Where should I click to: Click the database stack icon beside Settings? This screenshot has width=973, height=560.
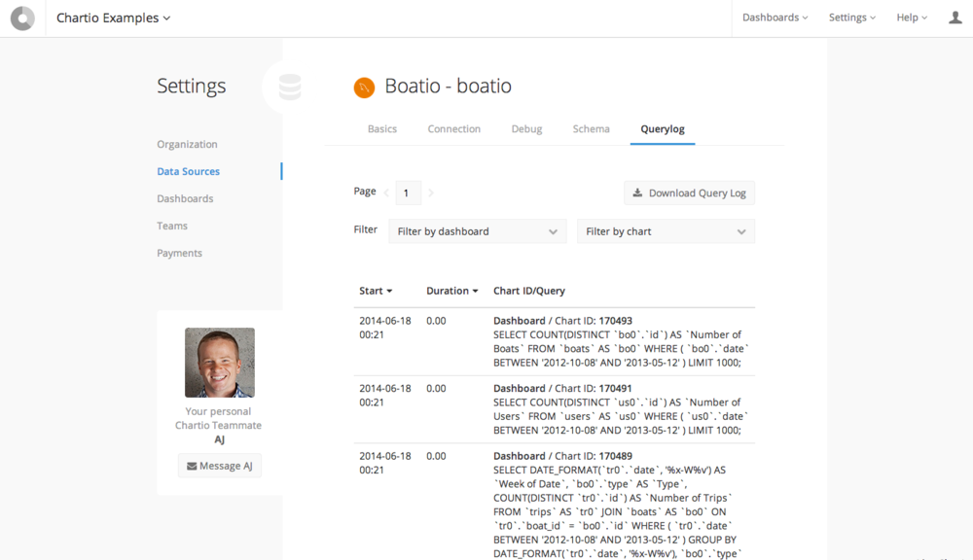[x=289, y=87]
